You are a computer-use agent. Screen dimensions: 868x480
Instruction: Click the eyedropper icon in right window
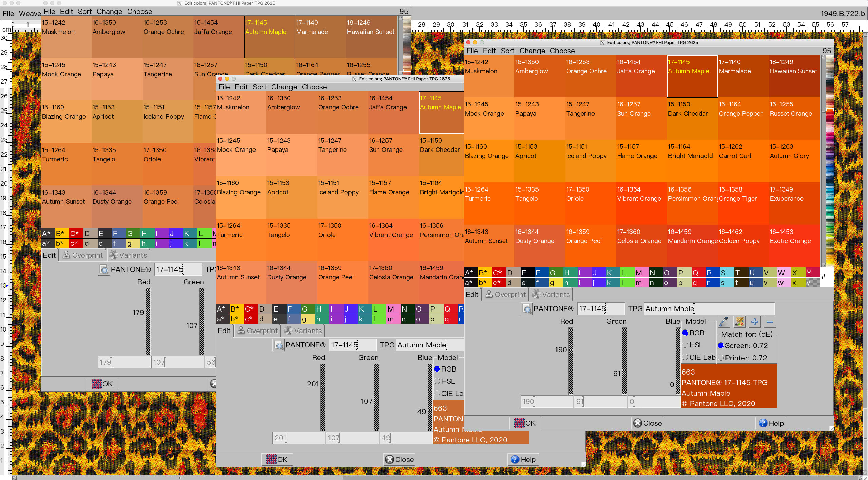pyautogui.click(x=724, y=321)
